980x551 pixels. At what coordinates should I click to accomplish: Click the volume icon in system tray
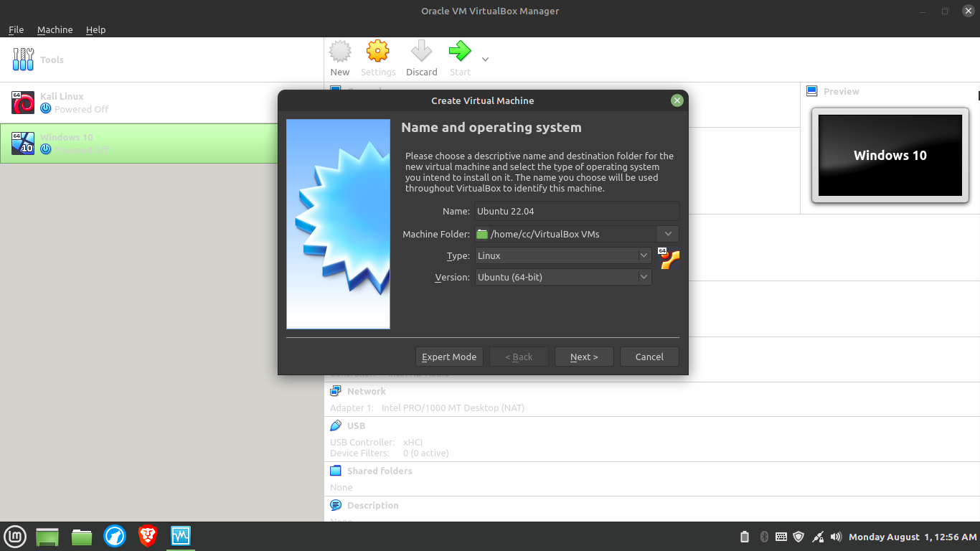[x=835, y=537]
